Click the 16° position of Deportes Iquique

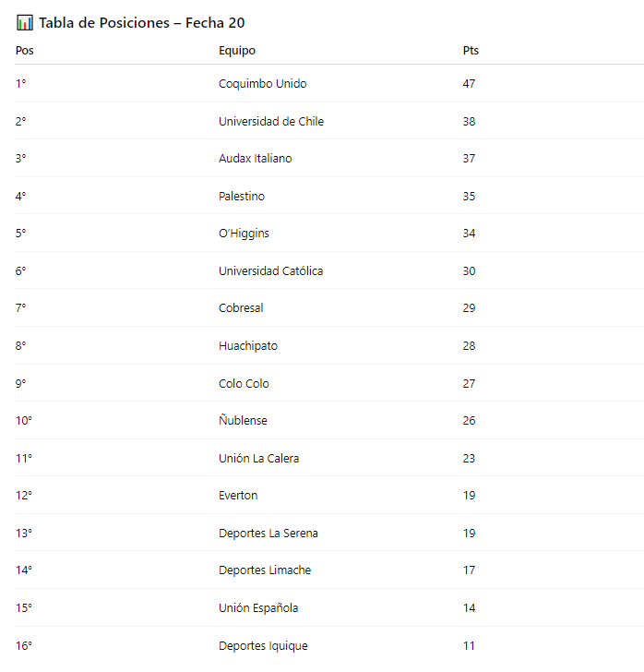coord(24,646)
